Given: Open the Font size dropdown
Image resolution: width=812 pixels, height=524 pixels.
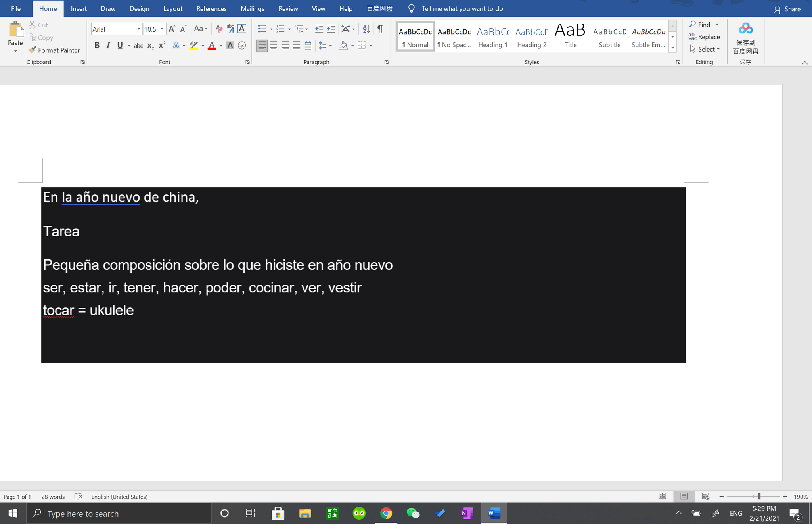Looking at the screenshot, I should tap(162, 29).
